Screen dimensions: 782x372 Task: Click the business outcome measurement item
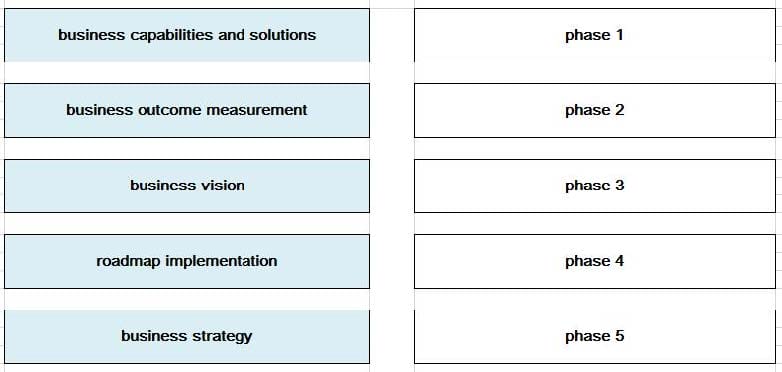187,110
